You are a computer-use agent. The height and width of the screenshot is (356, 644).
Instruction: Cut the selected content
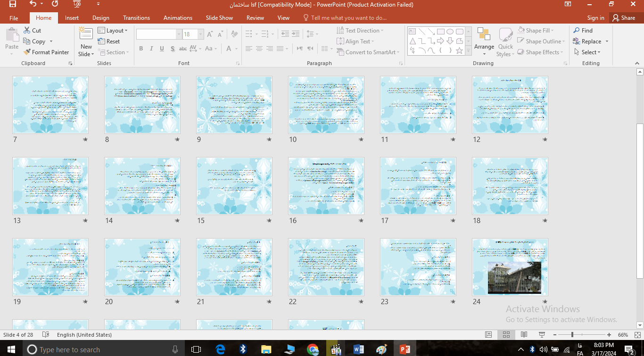coord(32,30)
